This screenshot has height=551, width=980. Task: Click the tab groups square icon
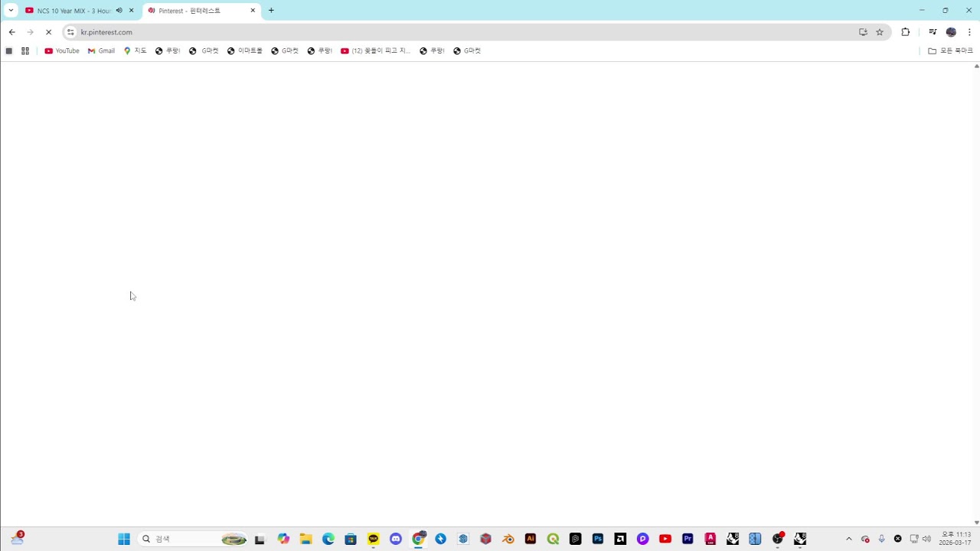tap(9, 51)
